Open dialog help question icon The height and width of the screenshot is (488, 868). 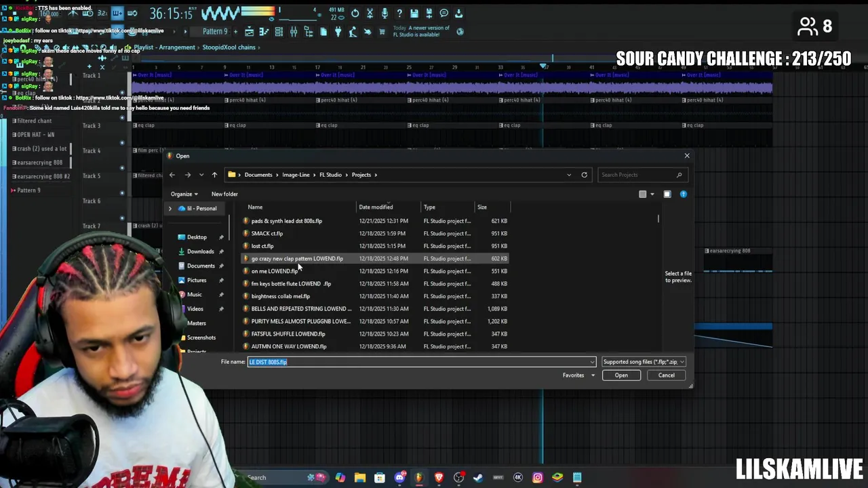pos(683,195)
